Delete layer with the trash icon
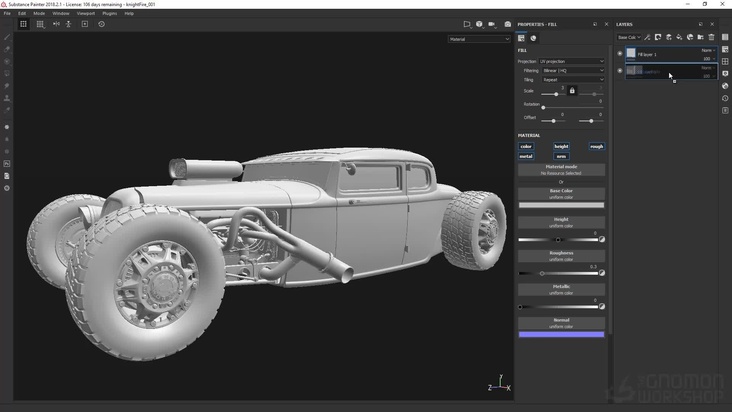This screenshot has height=412, width=732. pos(711,37)
